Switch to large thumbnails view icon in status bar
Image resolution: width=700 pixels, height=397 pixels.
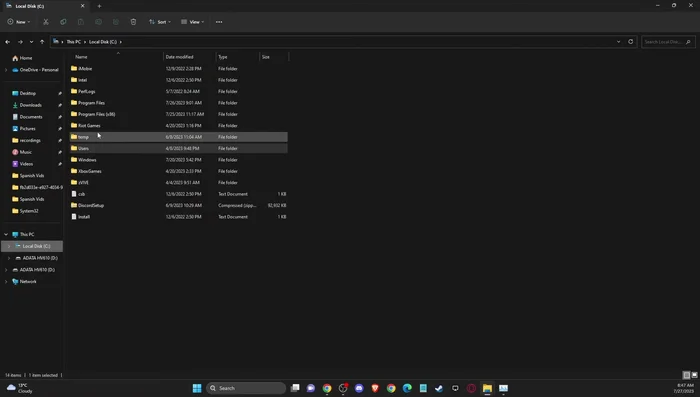pos(694,375)
